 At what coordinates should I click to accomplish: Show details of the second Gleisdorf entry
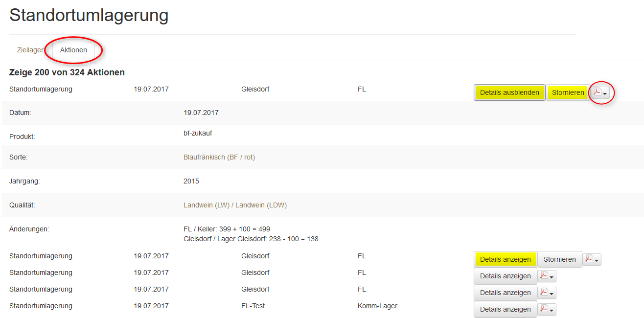coord(505,259)
